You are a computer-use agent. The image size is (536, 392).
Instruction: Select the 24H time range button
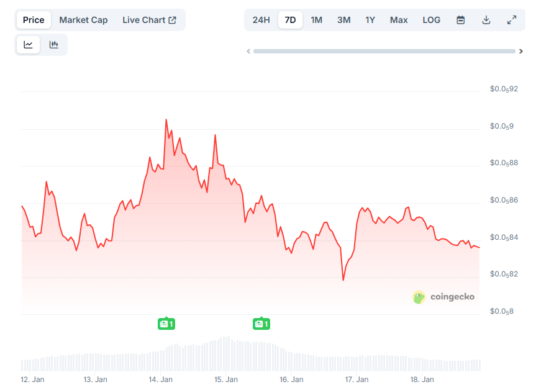click(260, 19)
